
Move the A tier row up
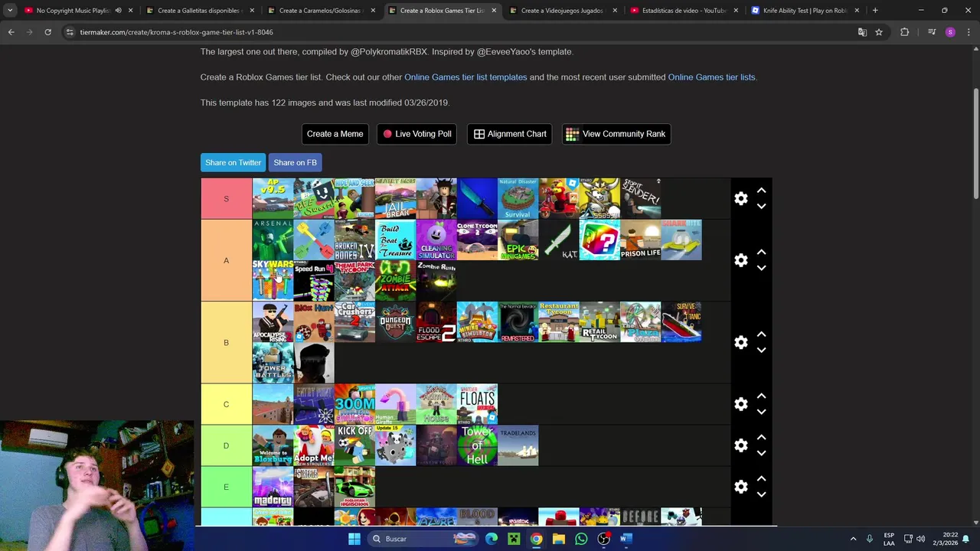click(761, 253)
